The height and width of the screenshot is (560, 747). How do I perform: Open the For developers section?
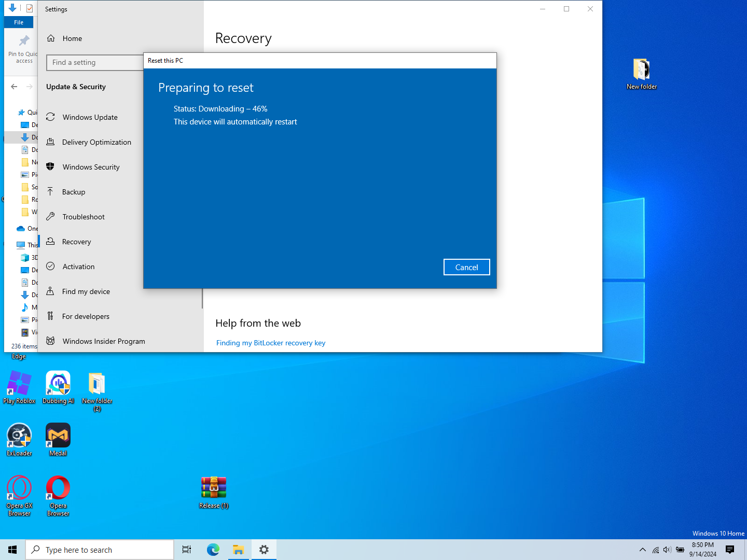coord(86,316)
